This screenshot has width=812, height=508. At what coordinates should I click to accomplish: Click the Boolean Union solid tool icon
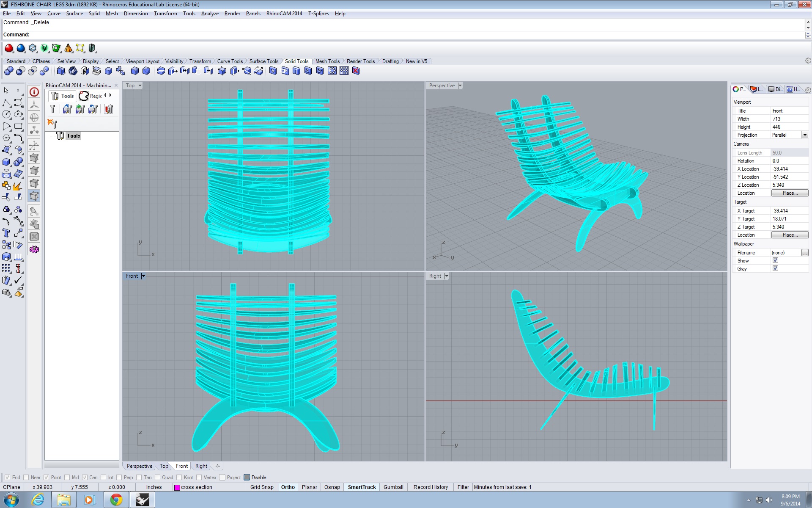coord(8,71)
